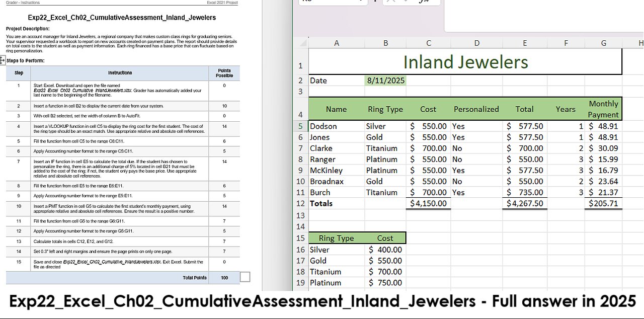
Task: Click the document title in the instructions page
Action: pos(122,18)
